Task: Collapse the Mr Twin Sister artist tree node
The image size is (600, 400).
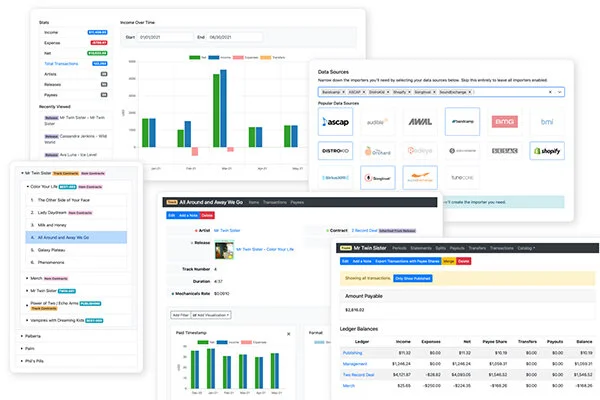Action: [22, 173]
